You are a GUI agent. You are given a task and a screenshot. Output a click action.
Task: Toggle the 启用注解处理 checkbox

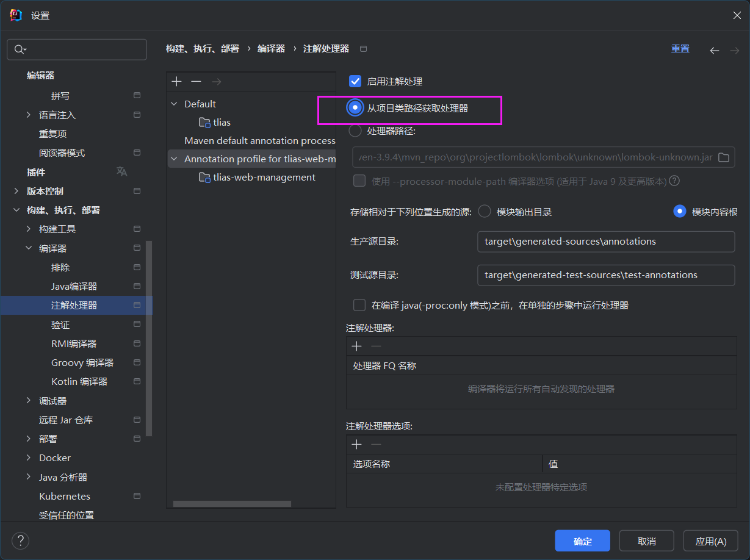point(355,81)
